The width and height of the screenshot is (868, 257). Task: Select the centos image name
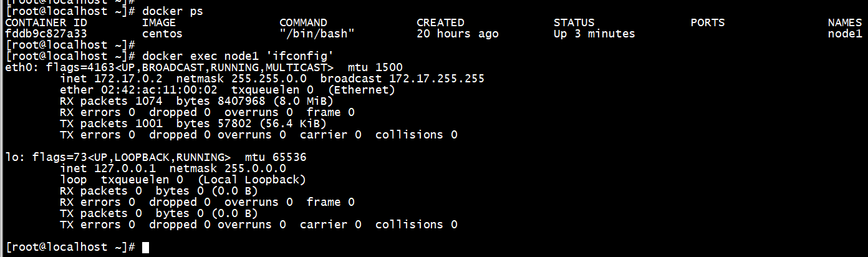coord(162,34)
